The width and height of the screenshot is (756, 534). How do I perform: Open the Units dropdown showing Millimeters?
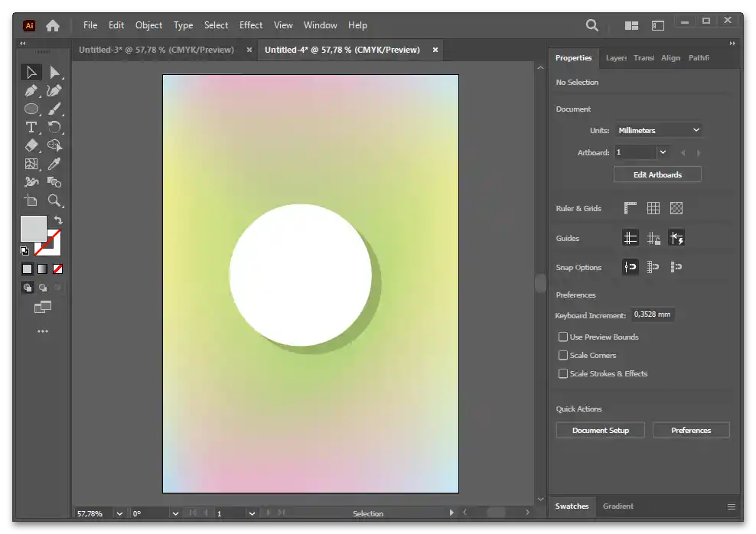658,130
